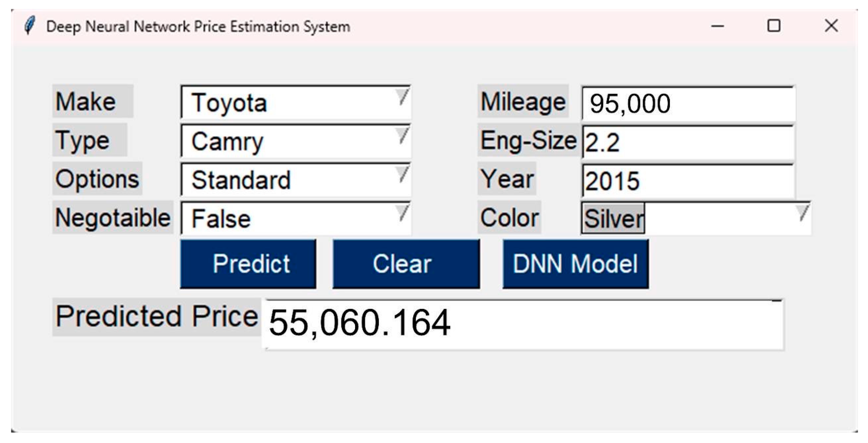Minimize the price estimation window
Viewport: 868px width, 443px height.
coord(717,26)
